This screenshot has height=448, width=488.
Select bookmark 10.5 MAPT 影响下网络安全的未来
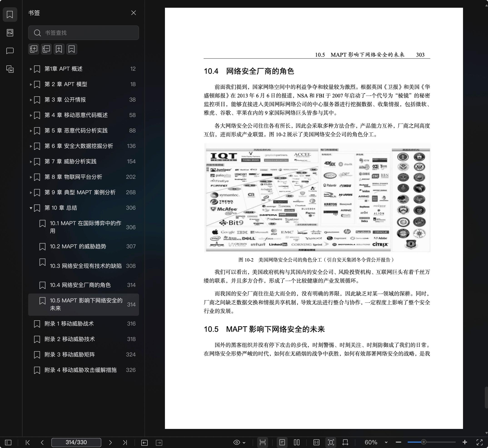[x=83, y=304]
